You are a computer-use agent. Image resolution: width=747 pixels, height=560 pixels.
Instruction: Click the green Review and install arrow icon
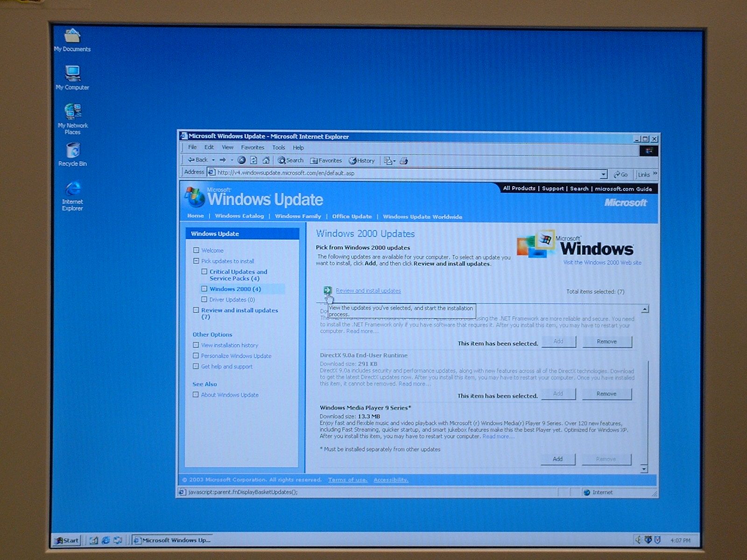tap(327, 290)
